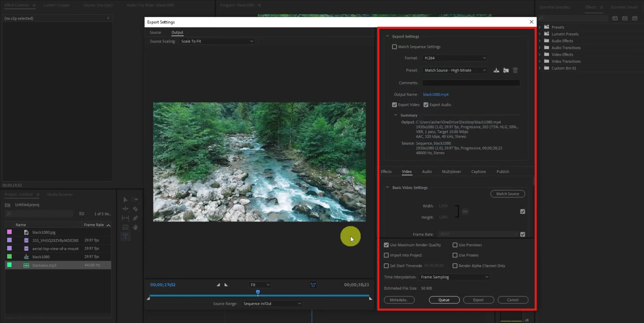Screen dimensions: 644x323
Task: Open the Source Scaling dropdown
Action: pos(217,41)
